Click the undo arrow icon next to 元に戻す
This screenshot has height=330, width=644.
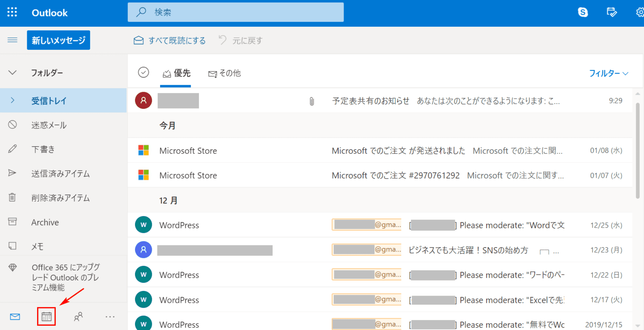tap(223, 40)
